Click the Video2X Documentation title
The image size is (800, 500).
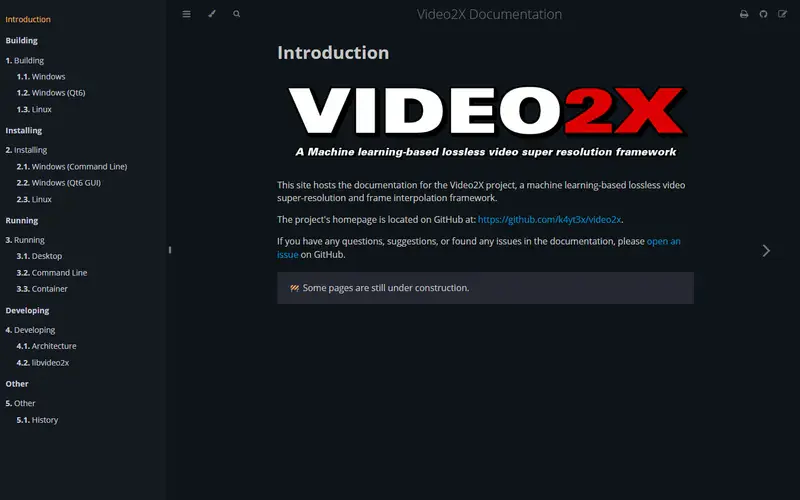click(x=489, y=14)
